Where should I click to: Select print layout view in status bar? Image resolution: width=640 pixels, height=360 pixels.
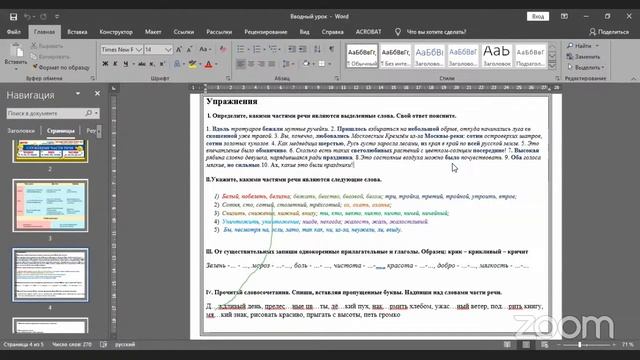pos(526,344)
